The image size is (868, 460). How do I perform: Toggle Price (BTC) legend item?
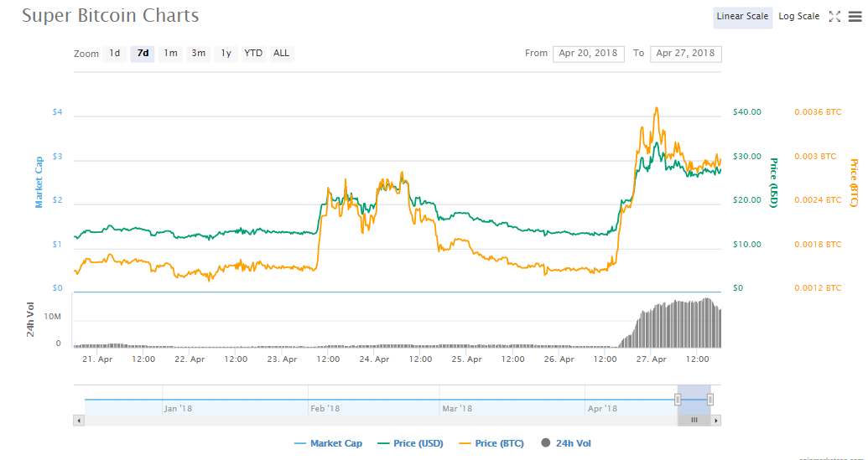click(x=491, y=443)
